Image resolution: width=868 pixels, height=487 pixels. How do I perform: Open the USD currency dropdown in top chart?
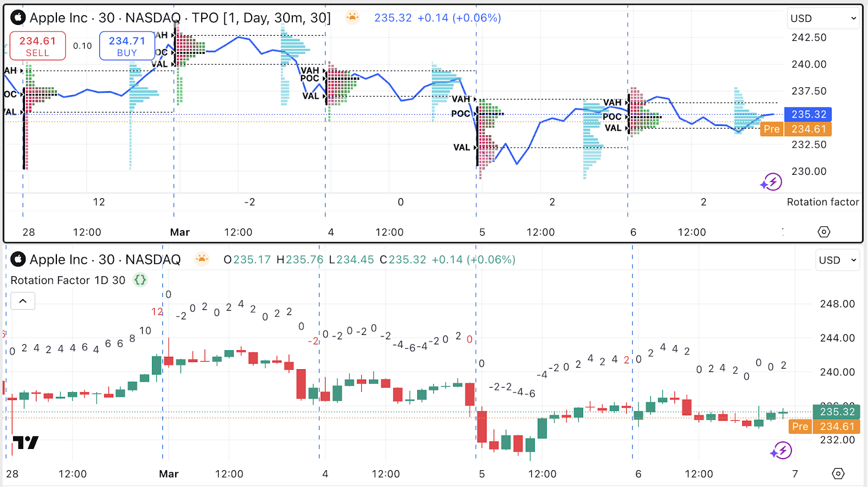click(824, 18)
